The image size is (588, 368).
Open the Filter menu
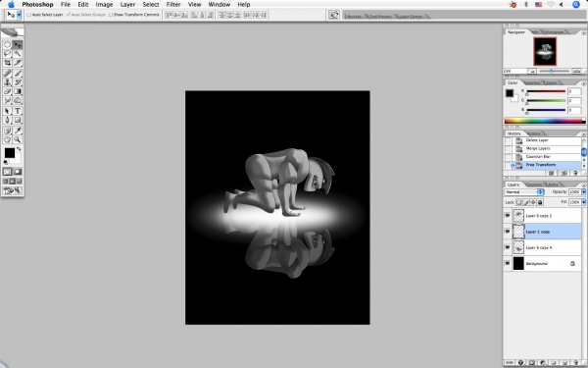click(173, 5)
